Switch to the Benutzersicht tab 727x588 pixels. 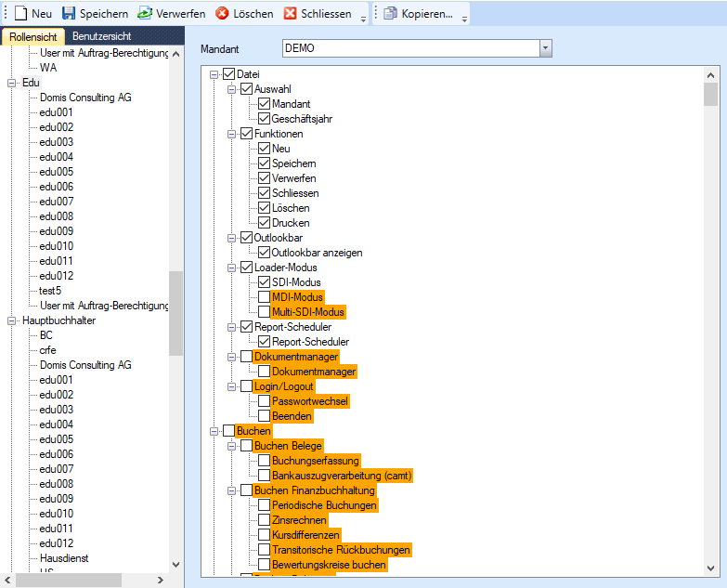(x=102, y=36)
